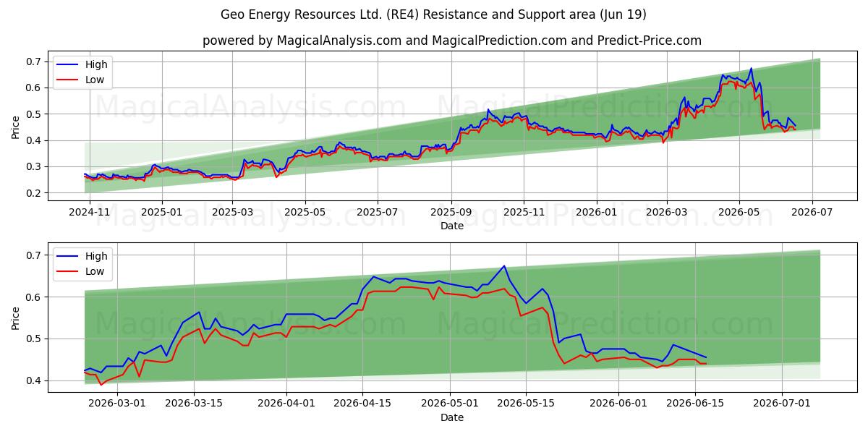868x434 pixels.
Task: Click the '2026-03' x-axis label
Action: click(667, 213)
